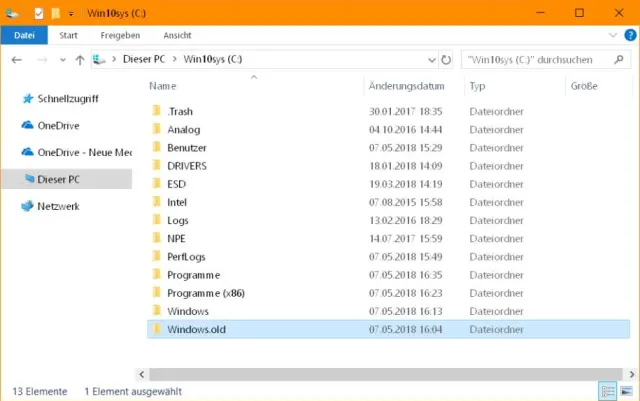Click the Back navigation arrow
This screenshot has height=401, width=640.
pyautogui.click(x=16, y=60)
